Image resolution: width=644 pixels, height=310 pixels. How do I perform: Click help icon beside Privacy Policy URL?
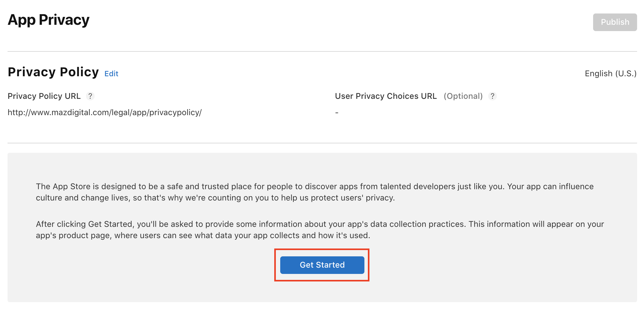point(90,96)
